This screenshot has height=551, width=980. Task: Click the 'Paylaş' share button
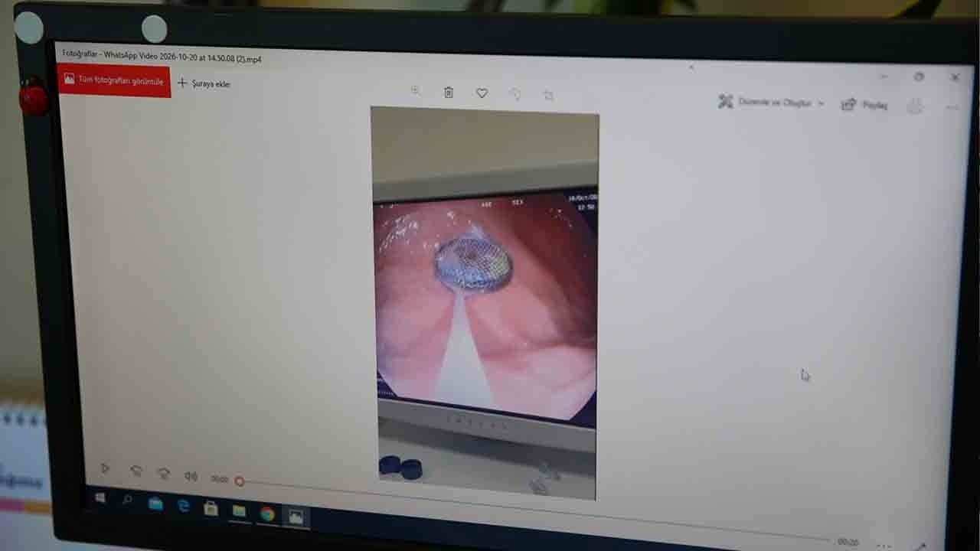coord(864,105)
